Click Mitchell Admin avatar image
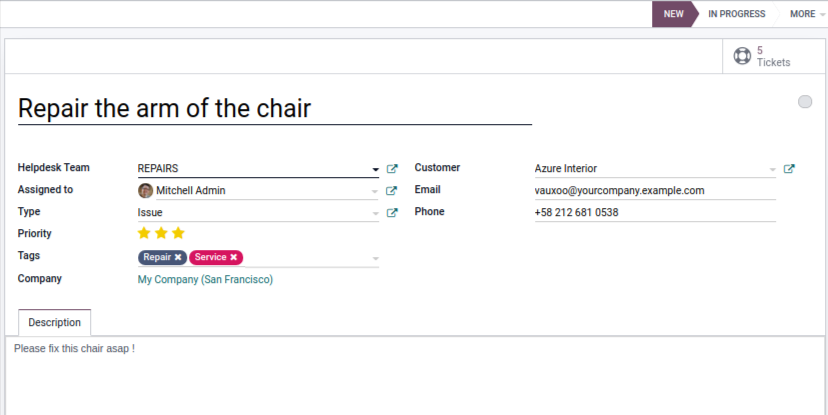 146,191
